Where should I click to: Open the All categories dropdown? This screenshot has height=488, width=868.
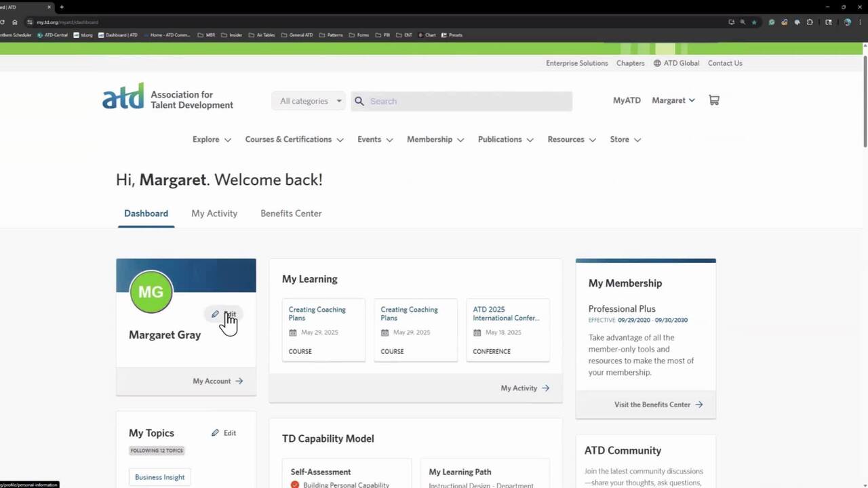[309, 101]
